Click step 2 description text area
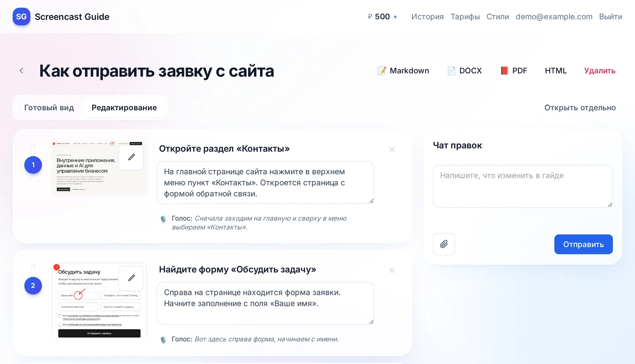Viewport: 635px width, 364px height. tap(265, 303)
